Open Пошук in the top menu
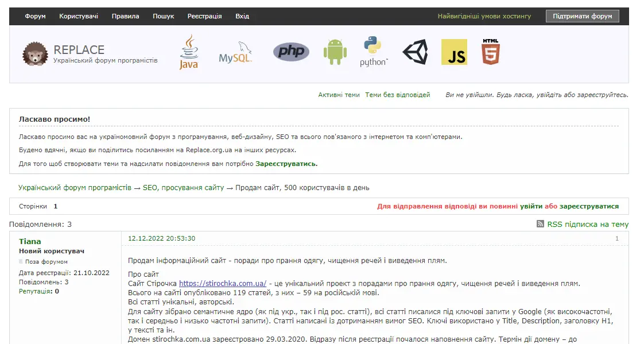The width and height of the screenshot is (644, 344). tap(164, 16)
